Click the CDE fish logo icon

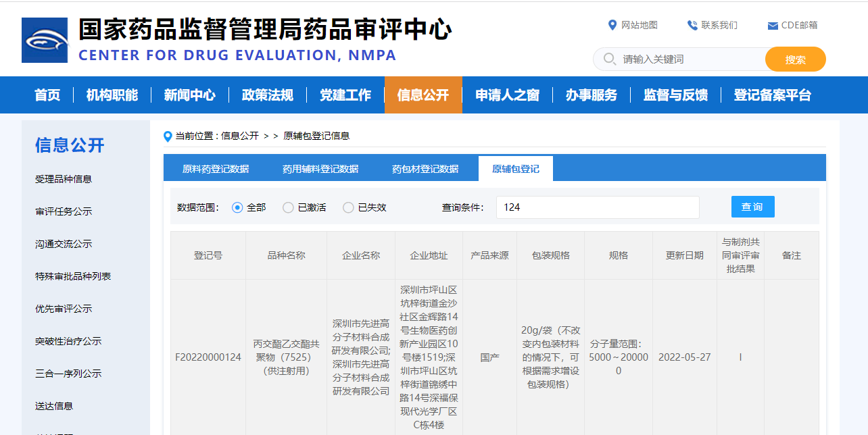tap(44, 39)
